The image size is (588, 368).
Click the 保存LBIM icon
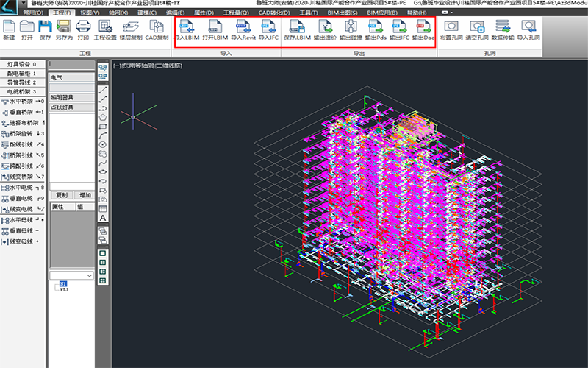point(297,30)
